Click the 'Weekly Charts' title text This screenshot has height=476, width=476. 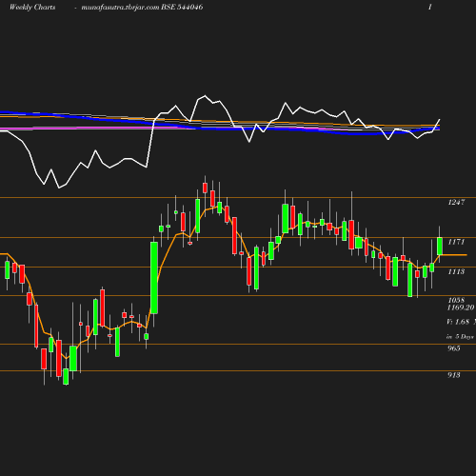click(x=32, y=7)
